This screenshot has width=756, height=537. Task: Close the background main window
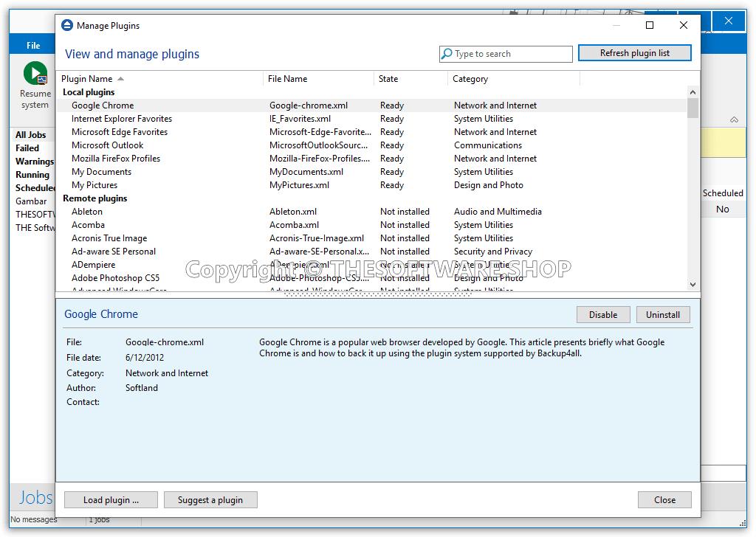click(729, 21)
